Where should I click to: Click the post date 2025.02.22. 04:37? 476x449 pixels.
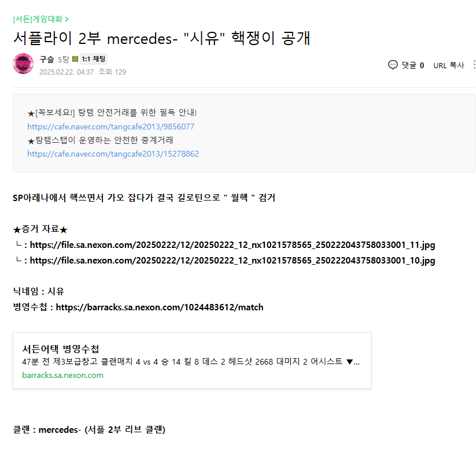66,72
